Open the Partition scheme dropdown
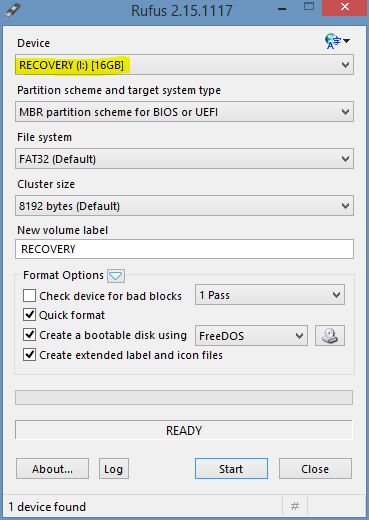369x520 pixels. point(184,112)
